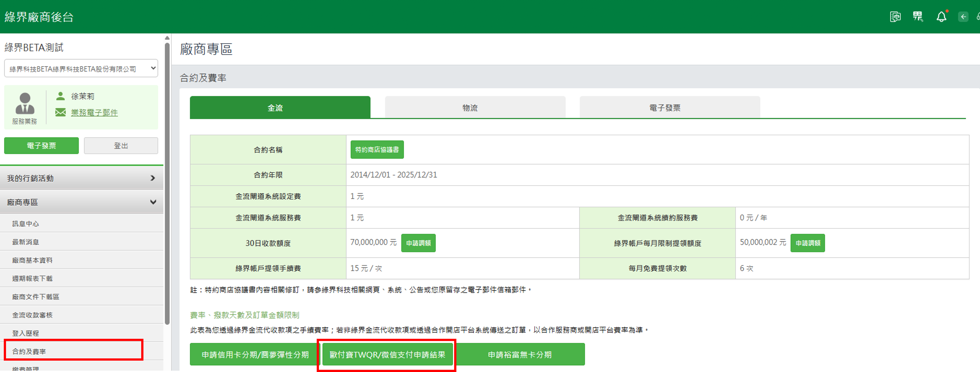Viewport: 980px width, 372px height.
Task: Select 合約及費率 in the sidebar
Action: point(29,351)
